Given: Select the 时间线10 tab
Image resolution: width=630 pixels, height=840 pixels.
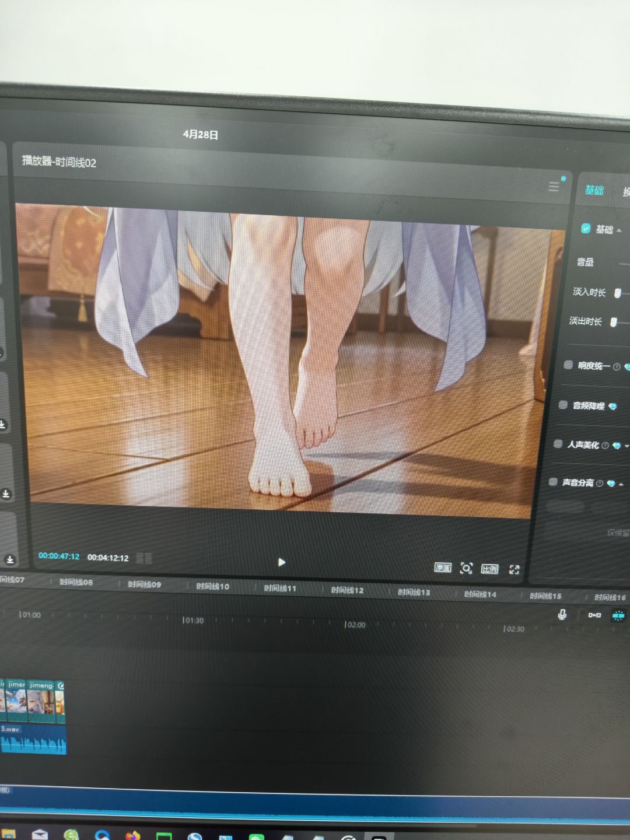Looking at the screenshot, I should [x=212, y=586].
